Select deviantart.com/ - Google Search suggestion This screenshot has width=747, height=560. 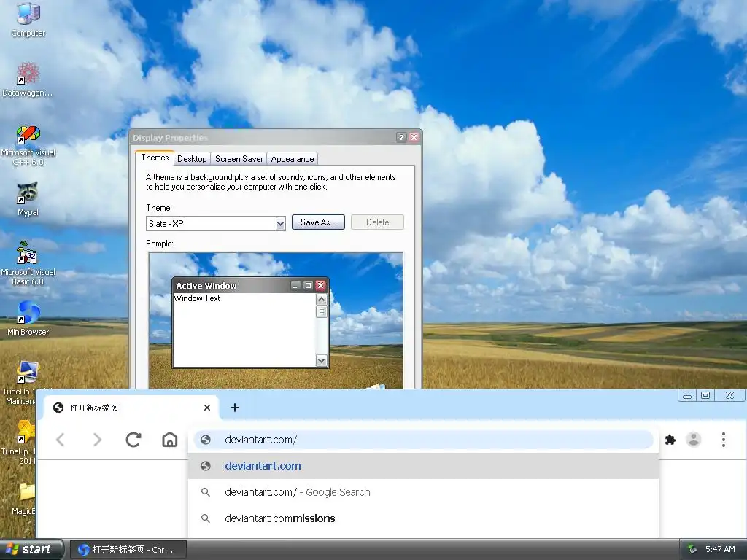(423, 492)
